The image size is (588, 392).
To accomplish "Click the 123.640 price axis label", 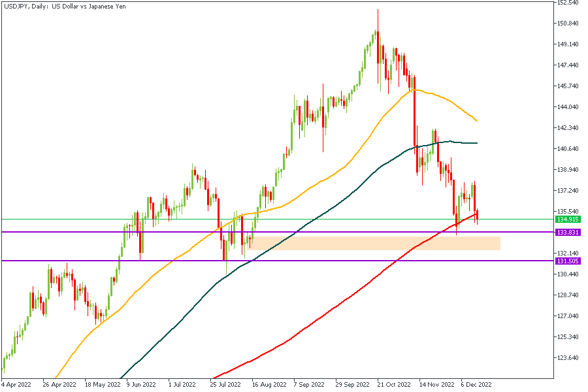I will coord(568,358).
